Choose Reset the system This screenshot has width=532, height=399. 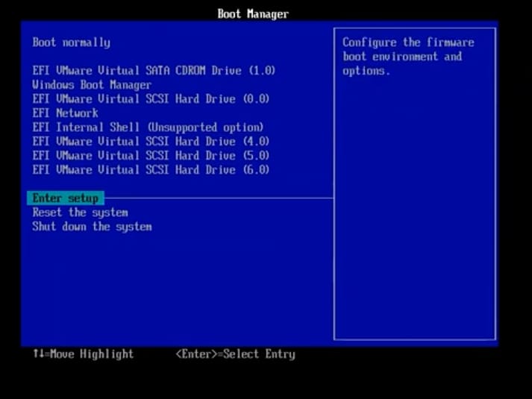pos(80,213)
